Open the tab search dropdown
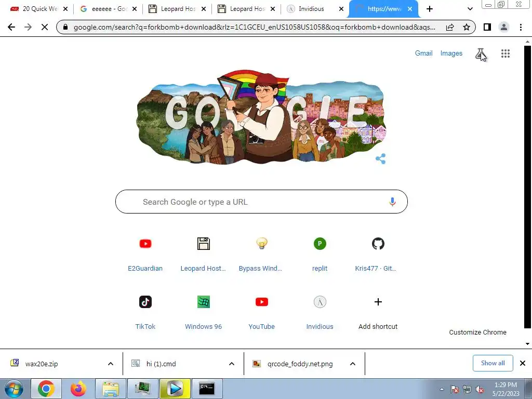This screenshot has height=399, width=532. tap(470, 9)
